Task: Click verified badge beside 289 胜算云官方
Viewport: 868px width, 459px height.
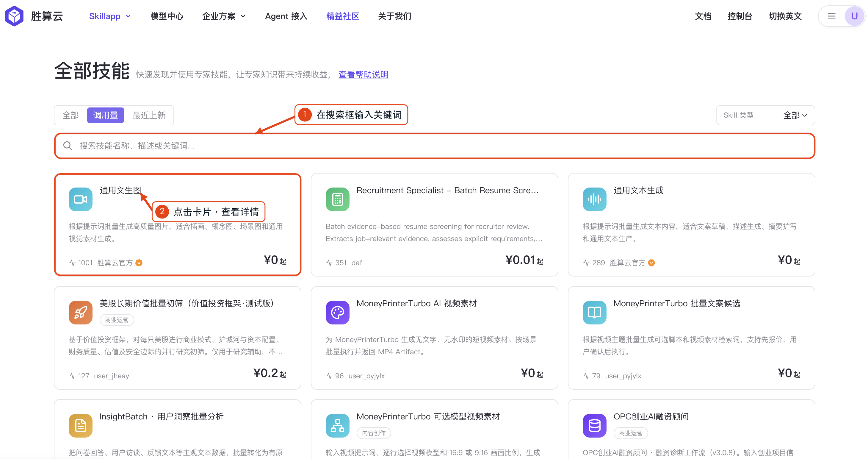Action: 651,263
